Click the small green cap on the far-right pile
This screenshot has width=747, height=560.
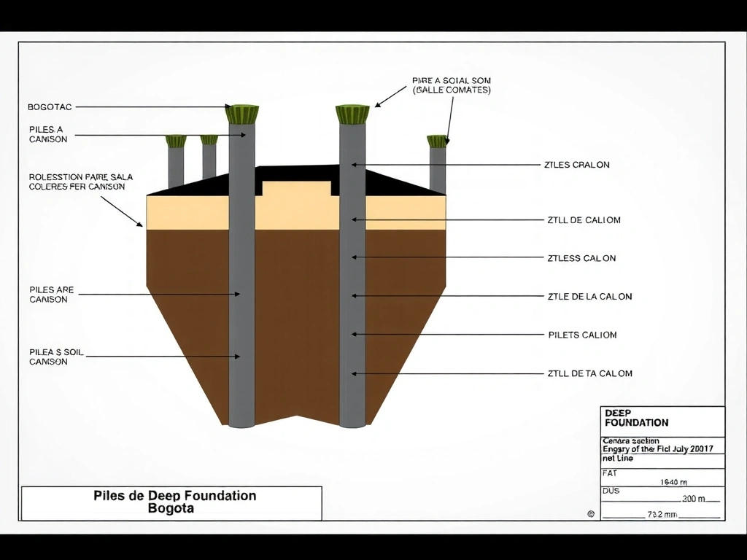tap(437, 141)
